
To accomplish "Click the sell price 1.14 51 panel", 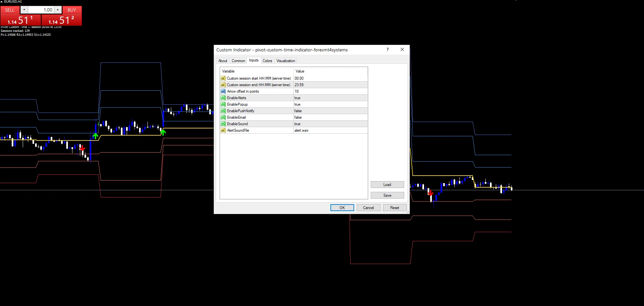I will [20, 20].
